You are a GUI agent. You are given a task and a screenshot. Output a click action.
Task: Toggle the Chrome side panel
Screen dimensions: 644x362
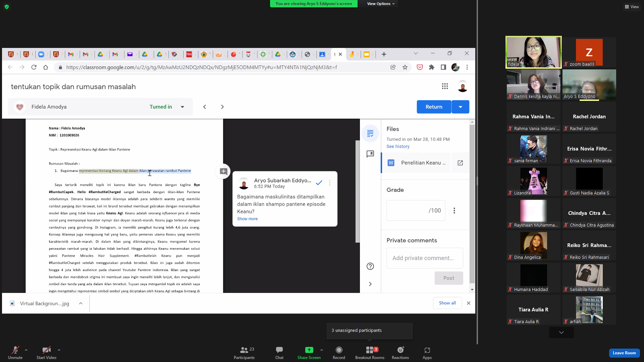coord(443,67)
